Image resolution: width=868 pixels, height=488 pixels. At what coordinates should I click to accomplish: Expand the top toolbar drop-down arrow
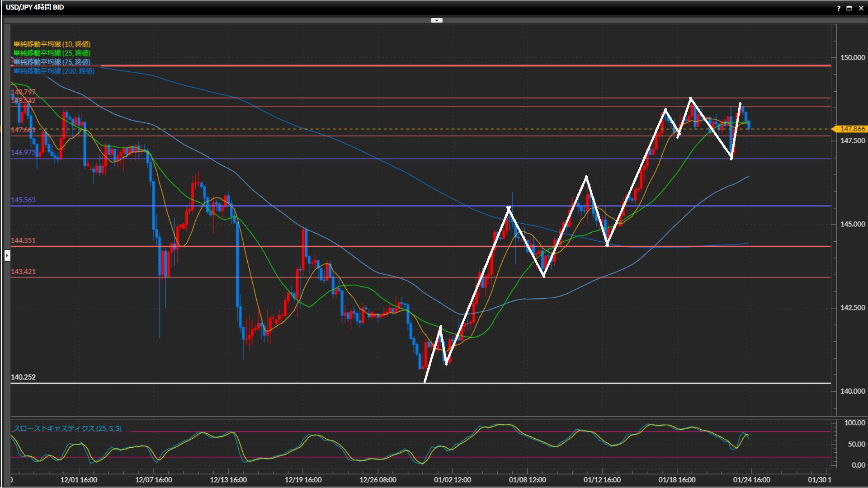[437, 20]
